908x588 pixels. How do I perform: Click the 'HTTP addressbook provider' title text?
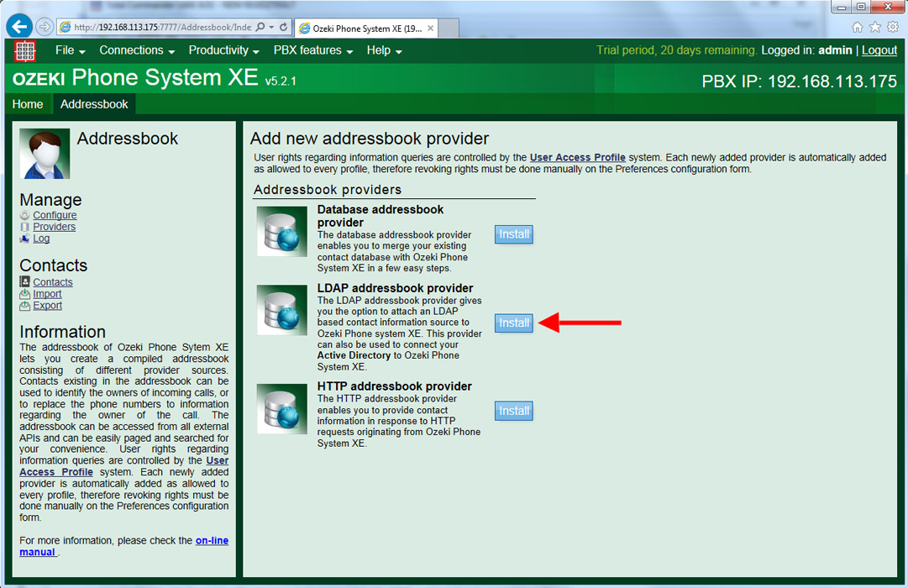click(394, 386)
